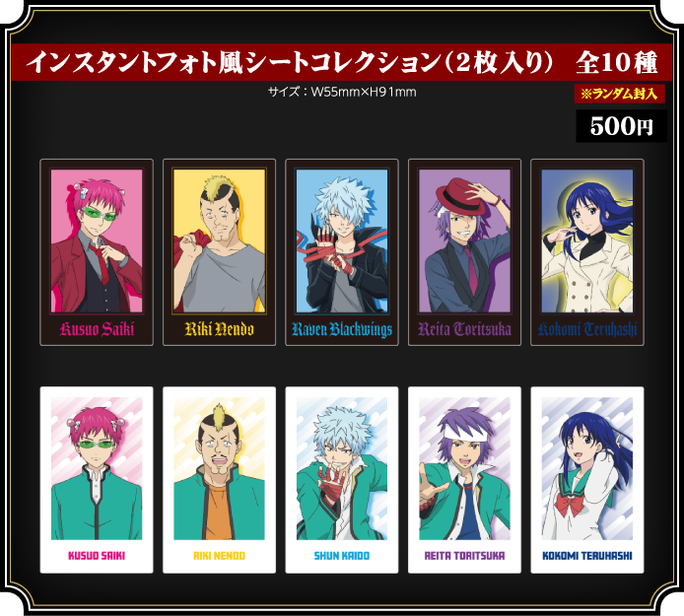
Task: Click the Reita Toritsuka red hat card
Action: tap(464, 252)
